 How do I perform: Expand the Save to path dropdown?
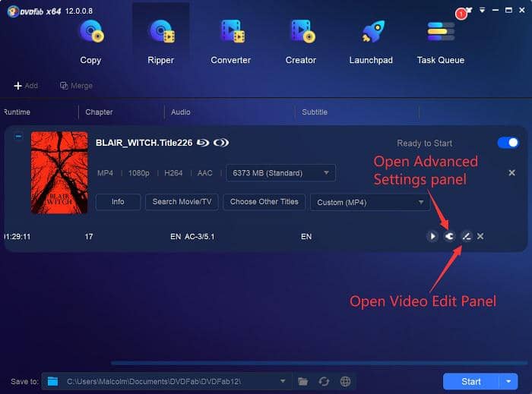tap(283, 381)
